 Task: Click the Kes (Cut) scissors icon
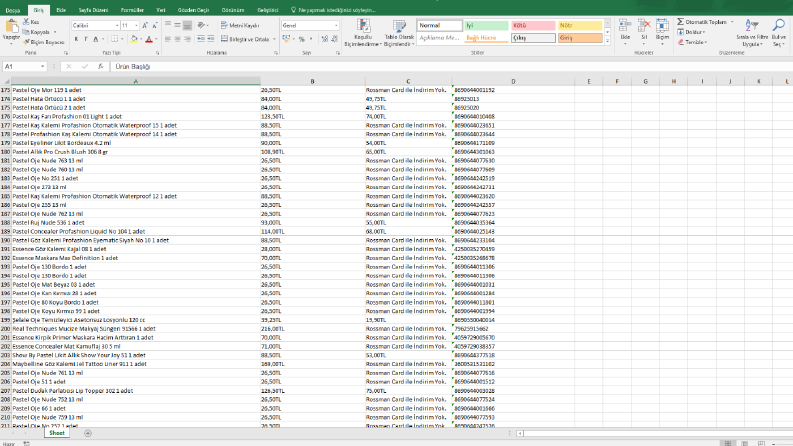[x=26, y=22]
